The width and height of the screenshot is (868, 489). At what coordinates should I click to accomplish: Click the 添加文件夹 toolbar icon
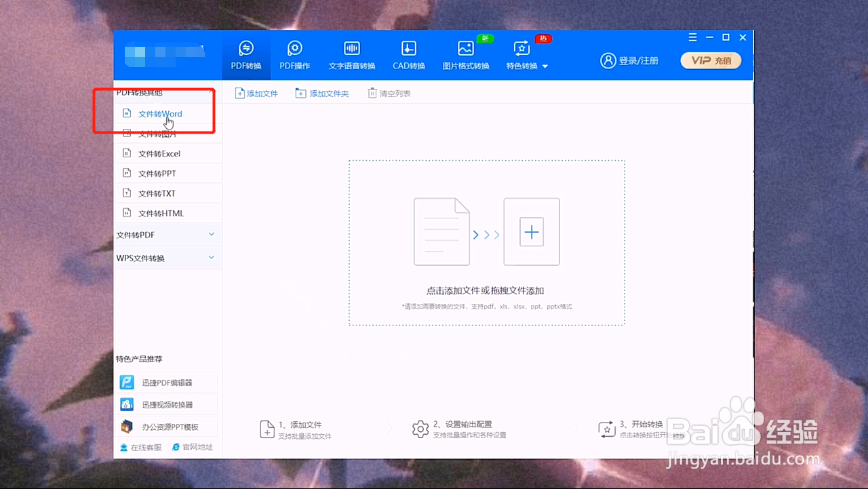pyautogui.click(x=321, y=93)
